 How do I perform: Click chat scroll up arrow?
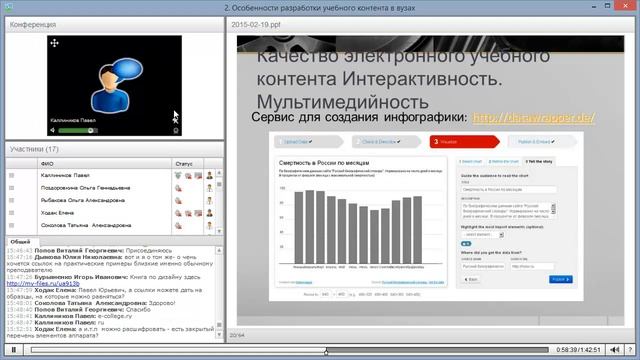pos(219,250)
